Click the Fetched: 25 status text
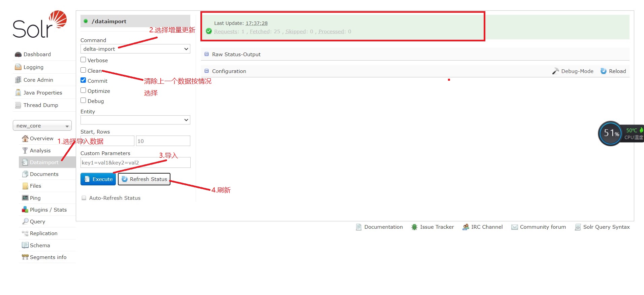The width and height of the screenshot is (644, 295). coord(265,32)
